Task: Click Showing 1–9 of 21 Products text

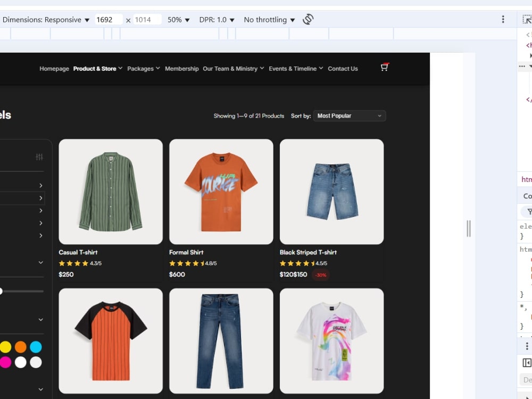Action: click(x=248, y=116)
